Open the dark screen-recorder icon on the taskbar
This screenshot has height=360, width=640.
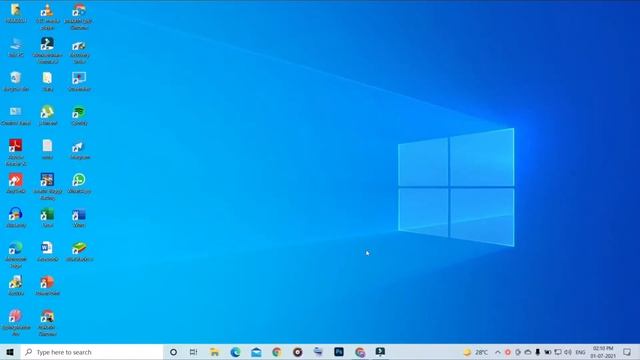point(380,352)
